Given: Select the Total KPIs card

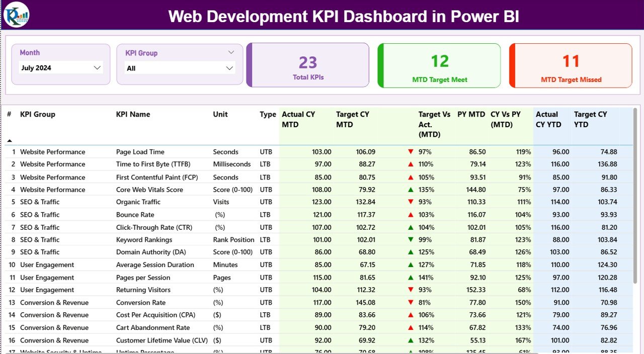Looking at the screenshot, I should click(x=308, y=65).
